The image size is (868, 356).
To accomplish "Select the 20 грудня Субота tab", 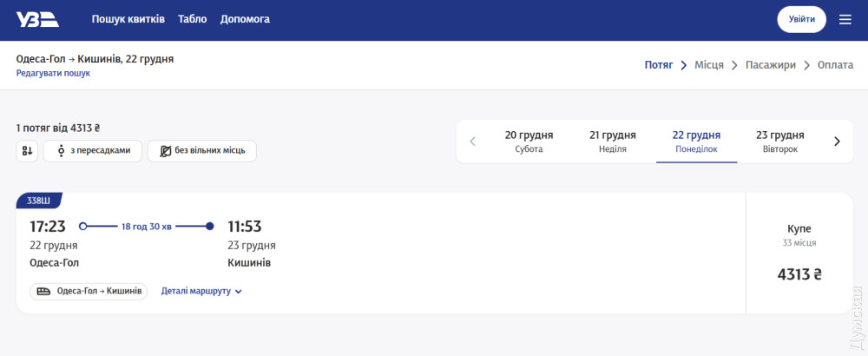I will tap(529, 142).
